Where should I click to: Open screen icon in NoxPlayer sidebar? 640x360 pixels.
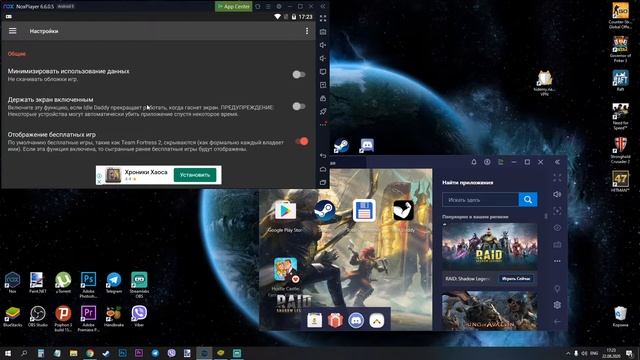(323, 72)
